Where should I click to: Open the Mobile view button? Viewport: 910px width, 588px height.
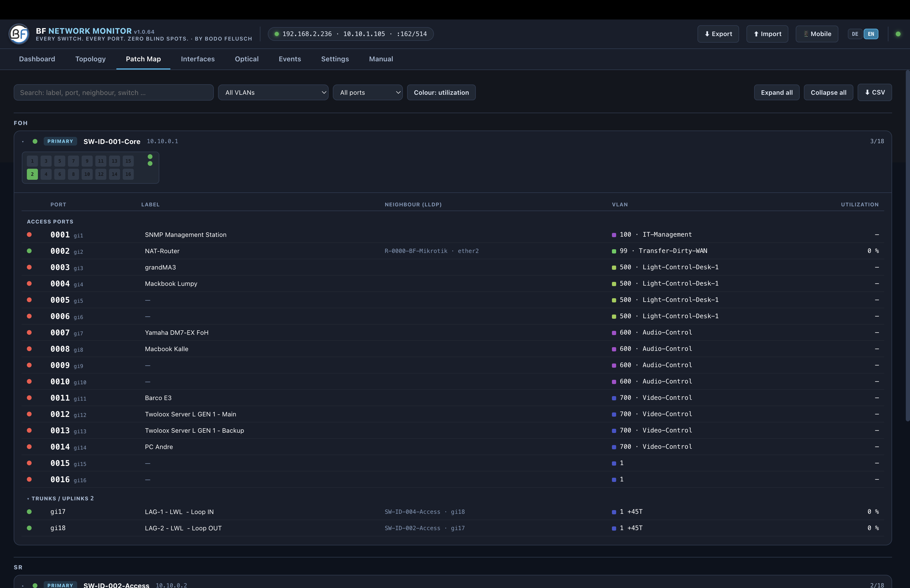(x=817, y=34)
